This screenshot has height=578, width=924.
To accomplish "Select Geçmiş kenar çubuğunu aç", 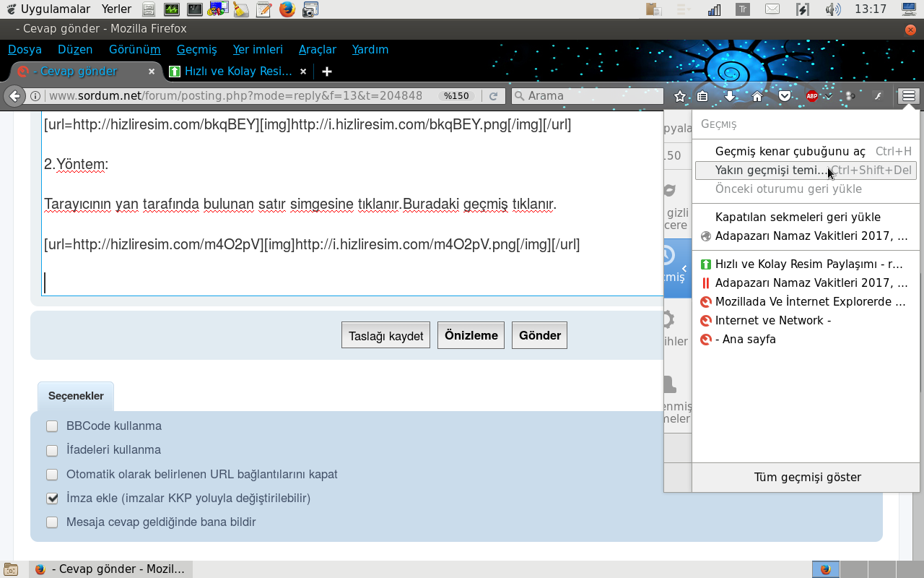I will point(806,151).
